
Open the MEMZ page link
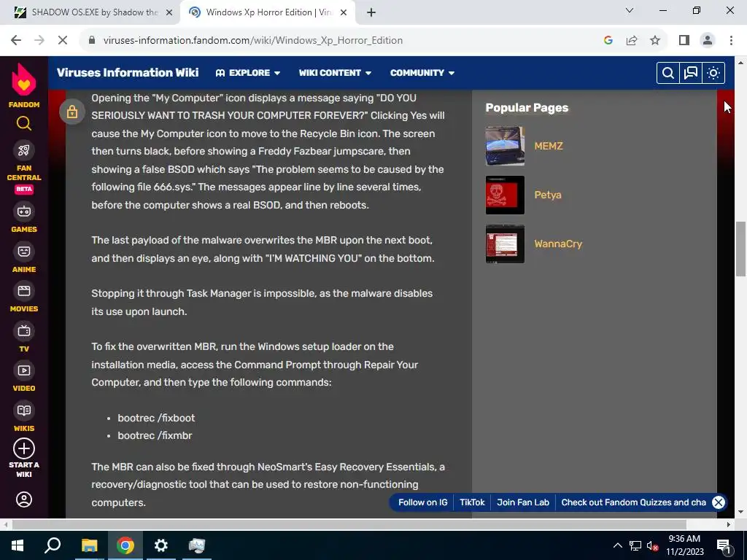549,146
